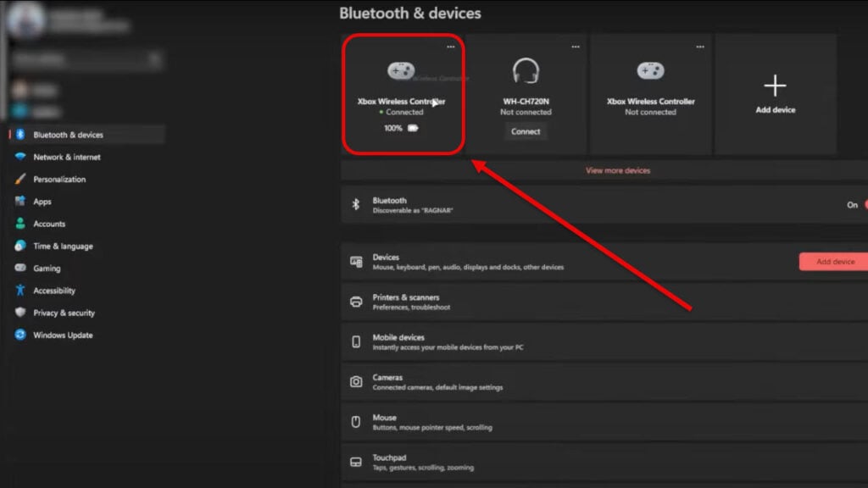
Task: Click the Cameras camera icon
Action: [x=356, y=382]
